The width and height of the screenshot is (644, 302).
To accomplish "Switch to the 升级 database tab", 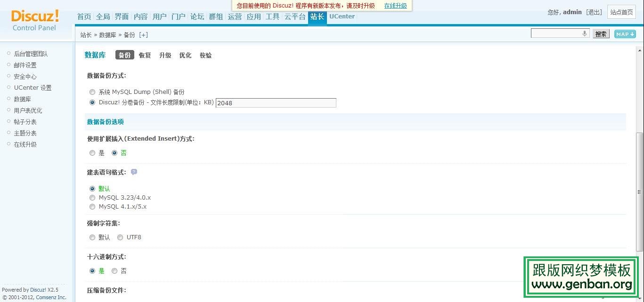I will pyautogui.click(x=165, y=55).
